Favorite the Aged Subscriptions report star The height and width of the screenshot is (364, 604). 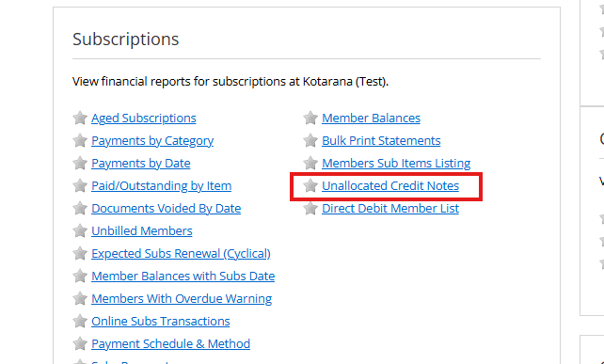[80, 118]
